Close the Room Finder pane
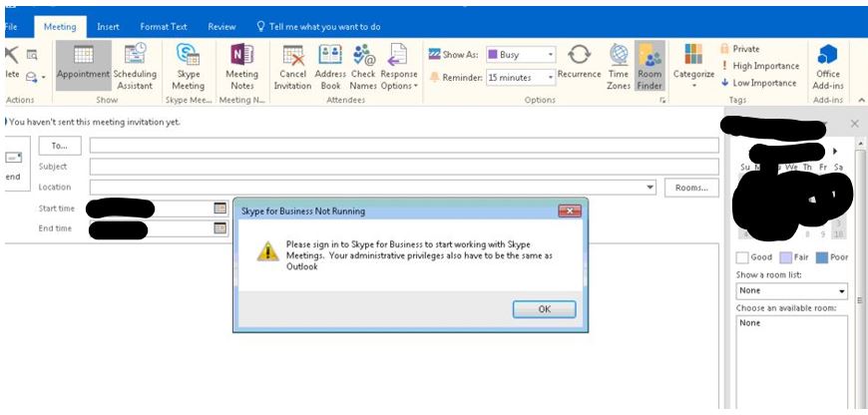The image size is (868, 415). tap(854, 124)
